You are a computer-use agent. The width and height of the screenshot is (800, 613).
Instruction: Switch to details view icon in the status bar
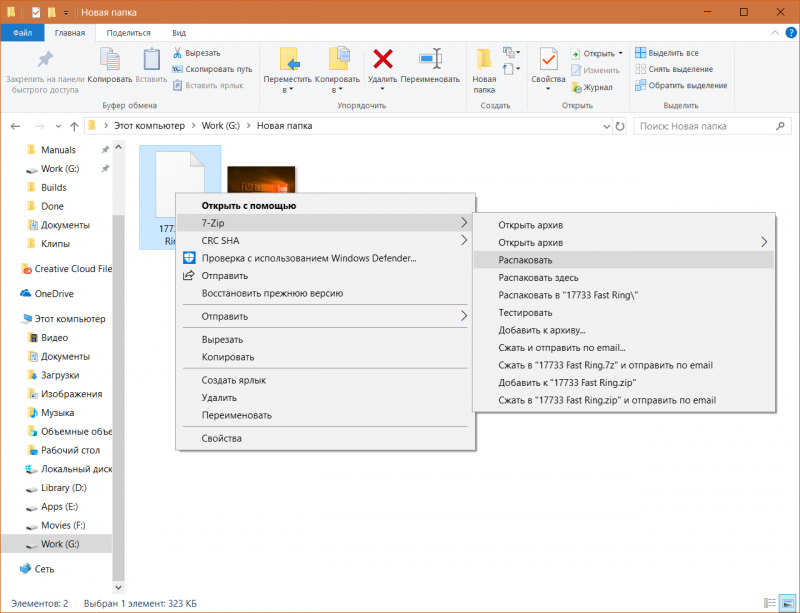tap(770, 603)
